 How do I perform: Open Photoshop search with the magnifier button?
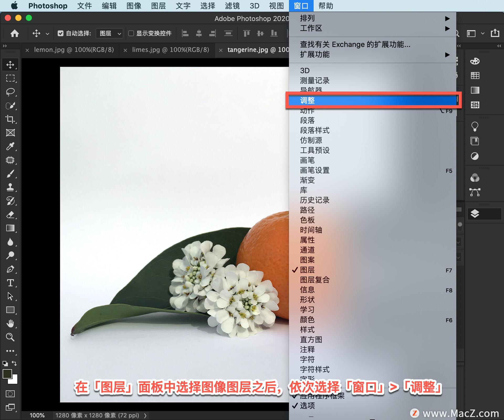(x=457, y=33)
